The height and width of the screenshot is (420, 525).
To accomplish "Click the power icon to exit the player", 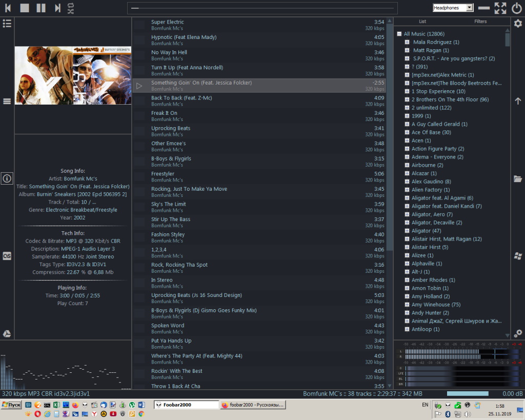I will [516, 8].
